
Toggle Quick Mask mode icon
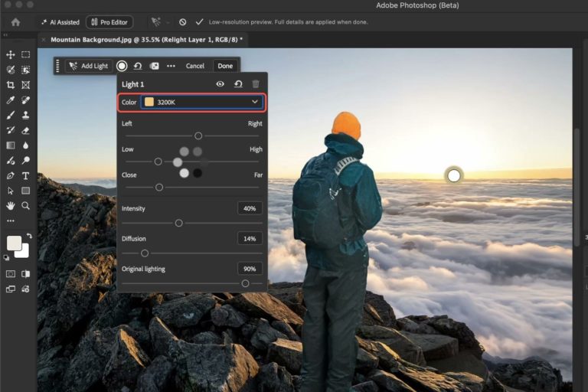tap(11, 274)
